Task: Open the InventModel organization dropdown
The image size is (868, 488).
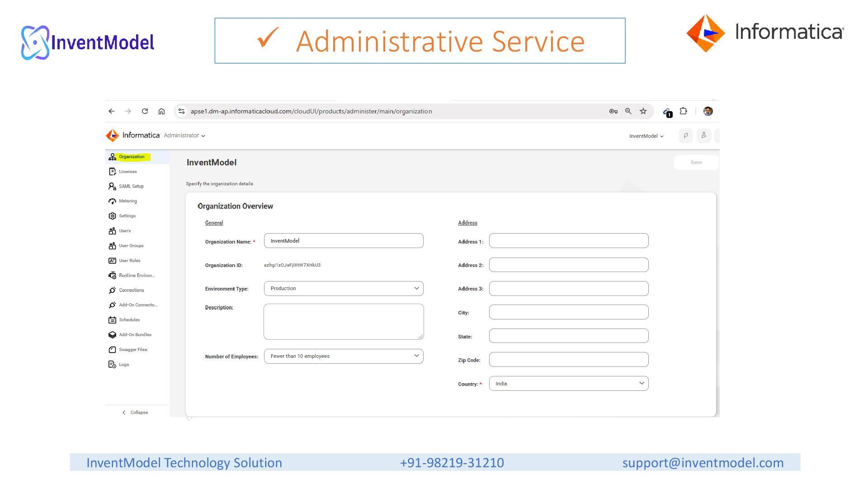Action: [646, 136]
